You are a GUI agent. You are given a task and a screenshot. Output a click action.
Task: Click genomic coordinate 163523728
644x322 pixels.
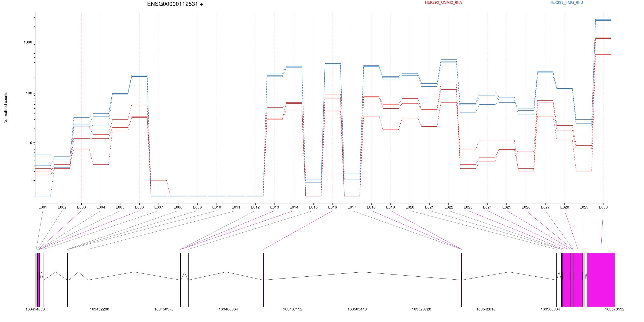tap(422, 309)
